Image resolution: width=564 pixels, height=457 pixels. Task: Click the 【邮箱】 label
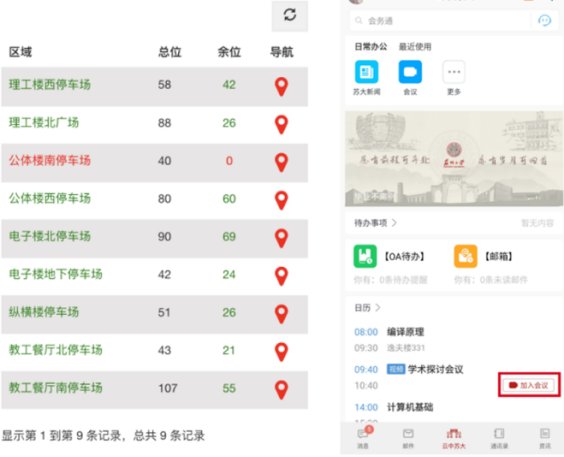499,256
